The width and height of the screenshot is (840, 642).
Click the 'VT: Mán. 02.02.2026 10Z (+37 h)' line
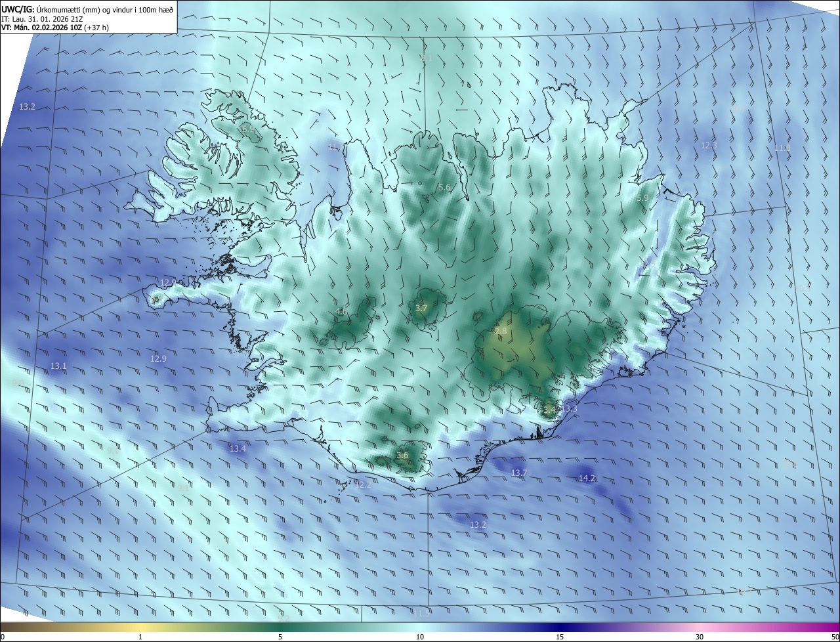click(x=55, y=27)
